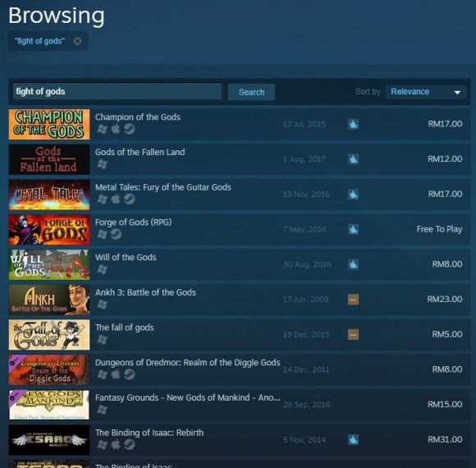
Task: Remove the "fight of gods" search tag
Action: point(77,41)
